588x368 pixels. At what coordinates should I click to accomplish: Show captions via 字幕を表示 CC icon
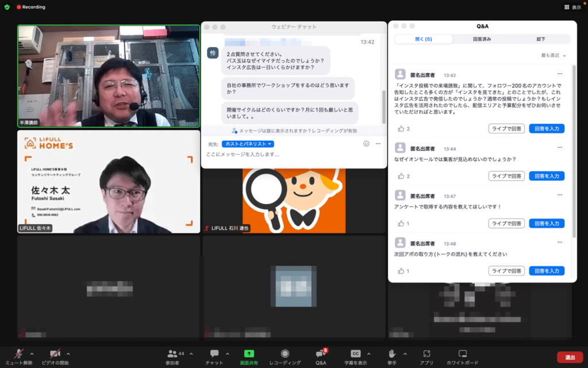point(356,353)
